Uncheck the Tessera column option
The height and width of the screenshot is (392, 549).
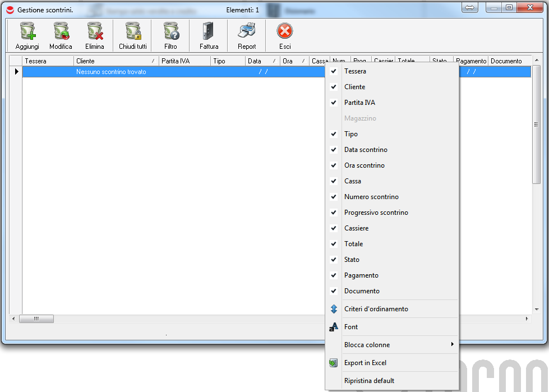click(355, 71)
